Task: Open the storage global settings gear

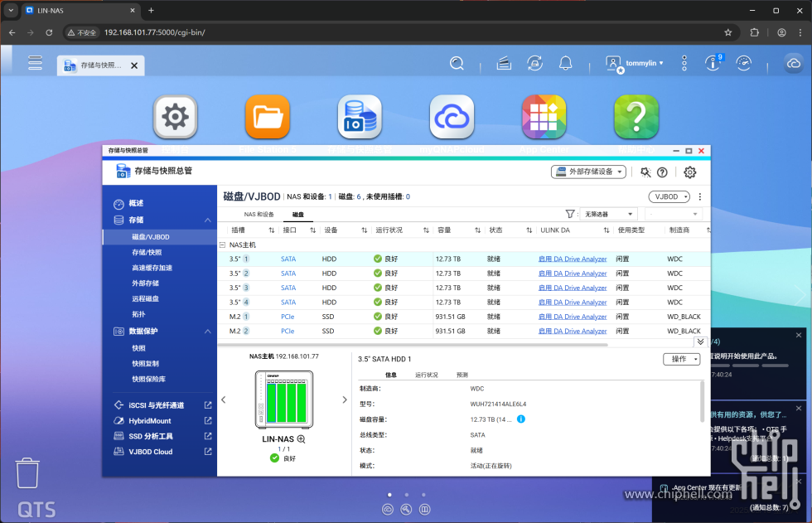Action: pos(689,172)
